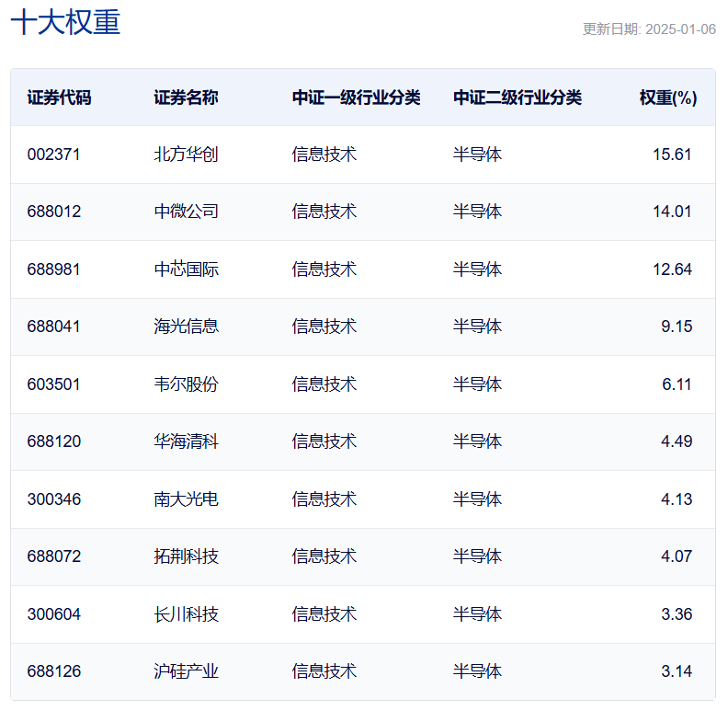Screen dimensions: 728x722
Task: Open the 北方华创 stock name
Action: pyautogui.click(x=187, y=155)
